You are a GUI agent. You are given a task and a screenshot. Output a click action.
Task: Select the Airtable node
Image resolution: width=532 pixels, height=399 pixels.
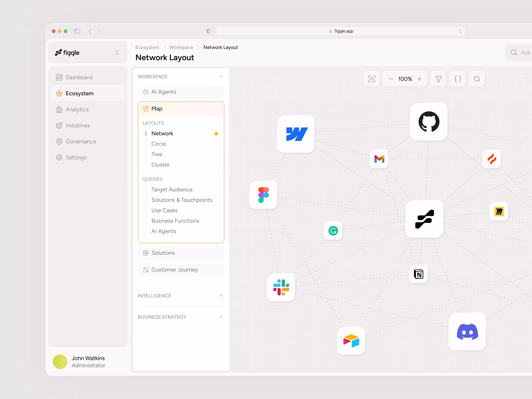tap(351, 340)
